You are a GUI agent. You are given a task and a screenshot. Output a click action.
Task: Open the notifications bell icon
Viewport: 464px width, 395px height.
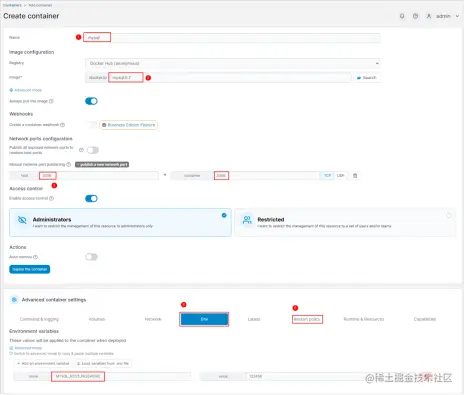[402, 16]
